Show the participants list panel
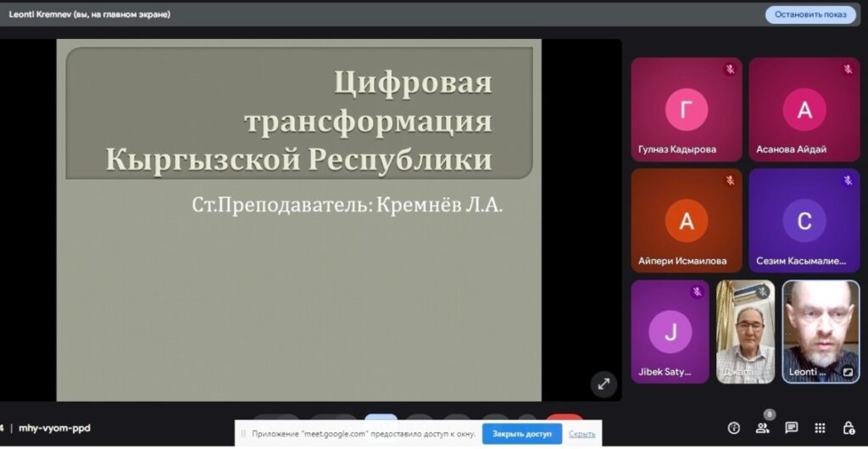Viewport: 868px width, 449px height. 763,428
